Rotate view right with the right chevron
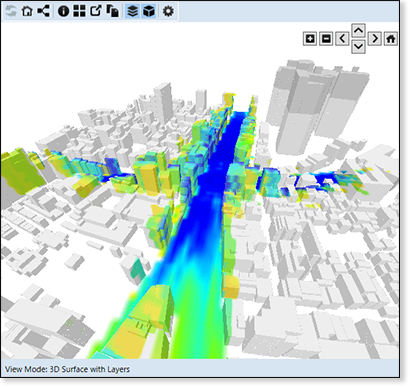 (375, 39)
